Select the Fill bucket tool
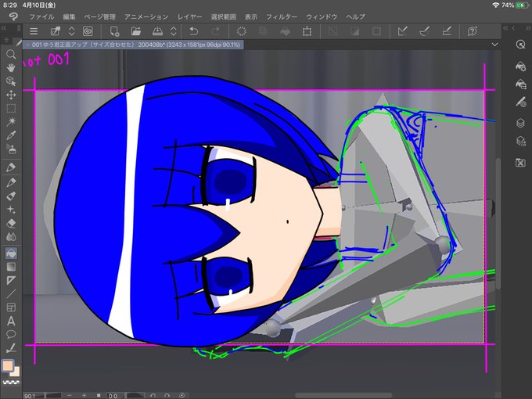 click(11, 253)
